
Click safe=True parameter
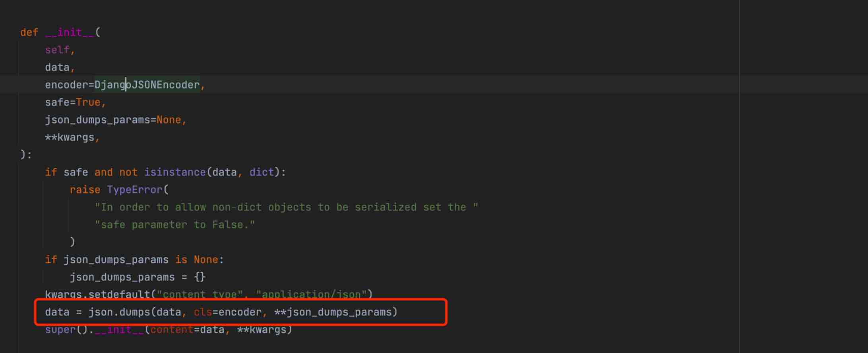click(73, 102)
